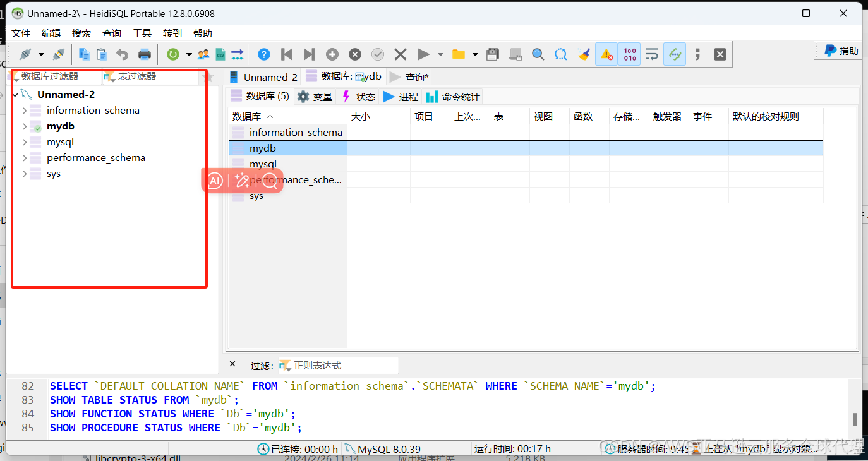Click the post changes checkmark icon
The height and width of the screenshot is (461, 868).
(378, 54)
